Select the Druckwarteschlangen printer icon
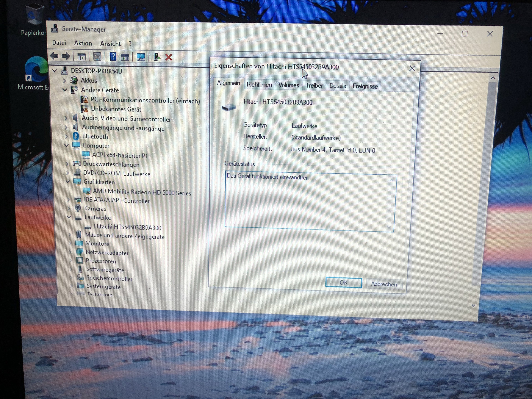532x399 pixels. (x=77, y=164)
